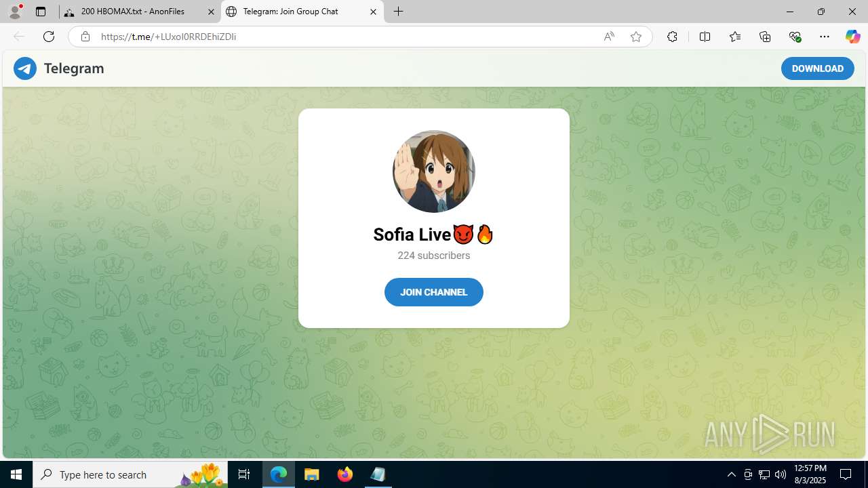This screenshot has width=868, height=488.
Task: Open Collections panel
Action: 765,37
